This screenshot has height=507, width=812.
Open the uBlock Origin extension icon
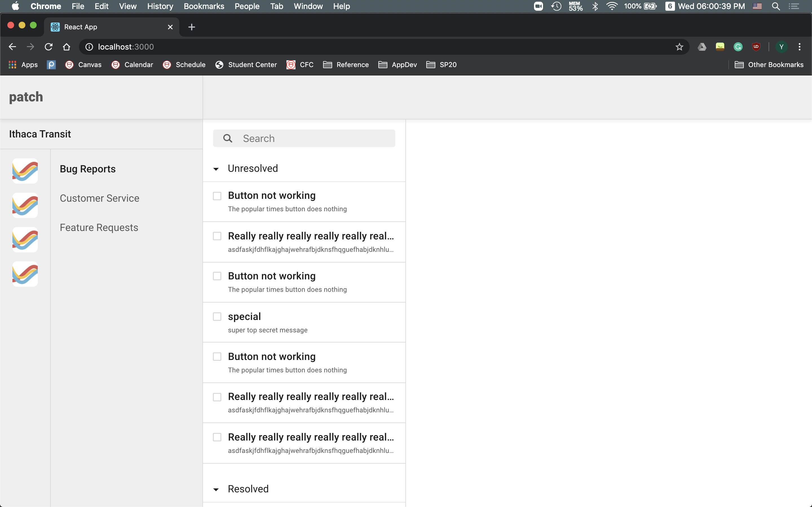coord(756,47)
